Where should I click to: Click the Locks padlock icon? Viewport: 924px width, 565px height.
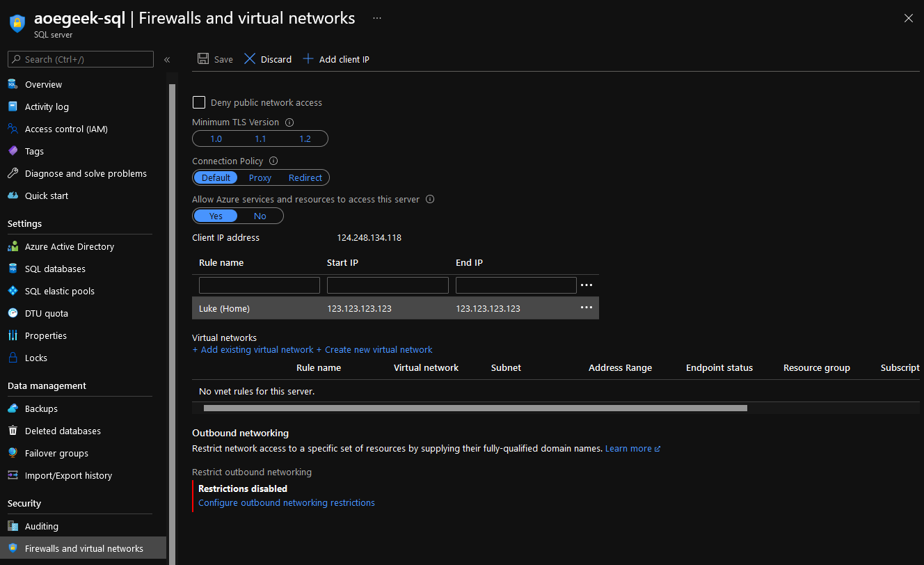click(13, 358)
